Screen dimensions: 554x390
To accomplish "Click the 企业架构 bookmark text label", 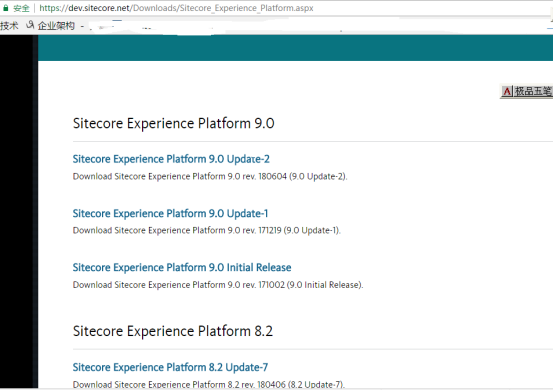I will point(56,25).
